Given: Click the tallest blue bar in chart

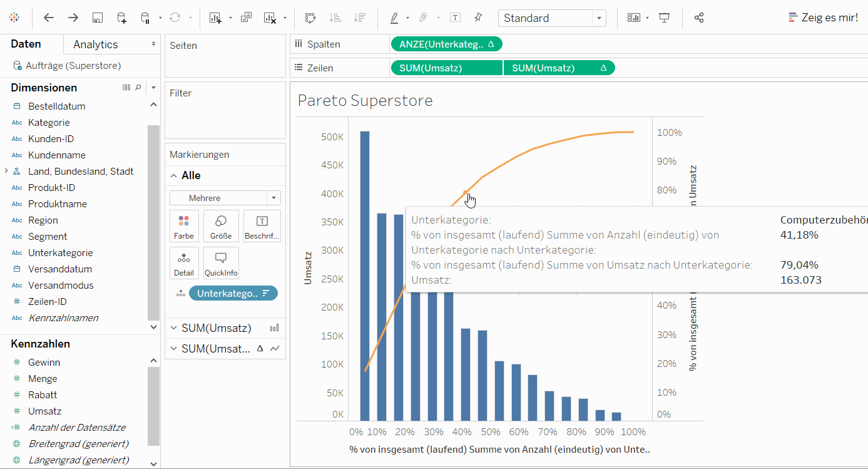Looking at the screenshot, I should (364, 276).
